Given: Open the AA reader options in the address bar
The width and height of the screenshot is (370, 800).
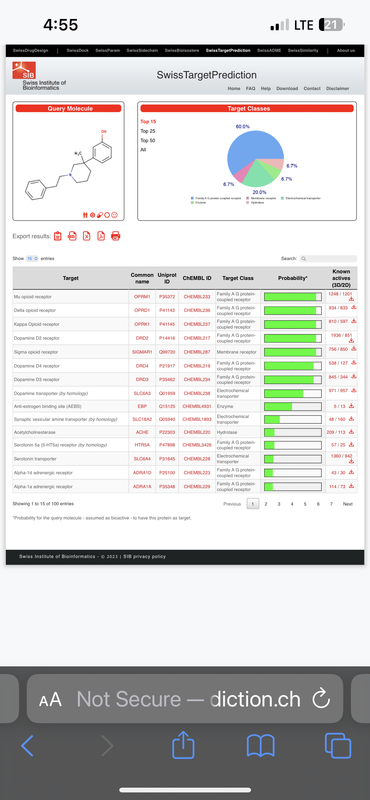Looking at the screenshot, I should click(50, 699).
